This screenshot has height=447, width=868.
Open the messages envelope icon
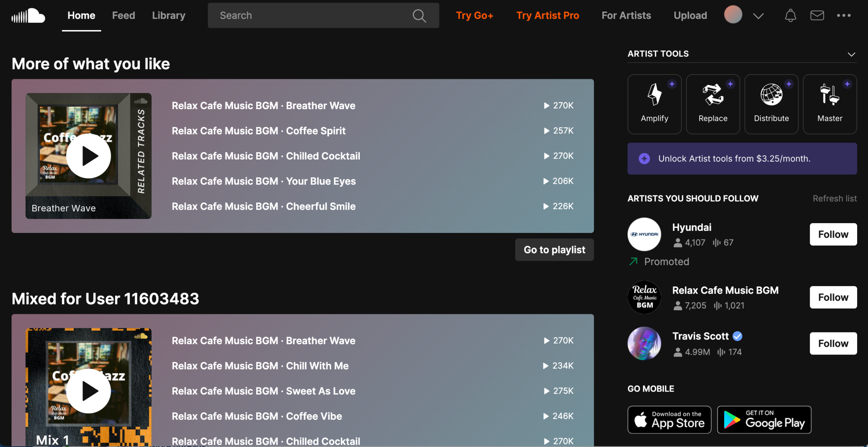pos(817,16)
